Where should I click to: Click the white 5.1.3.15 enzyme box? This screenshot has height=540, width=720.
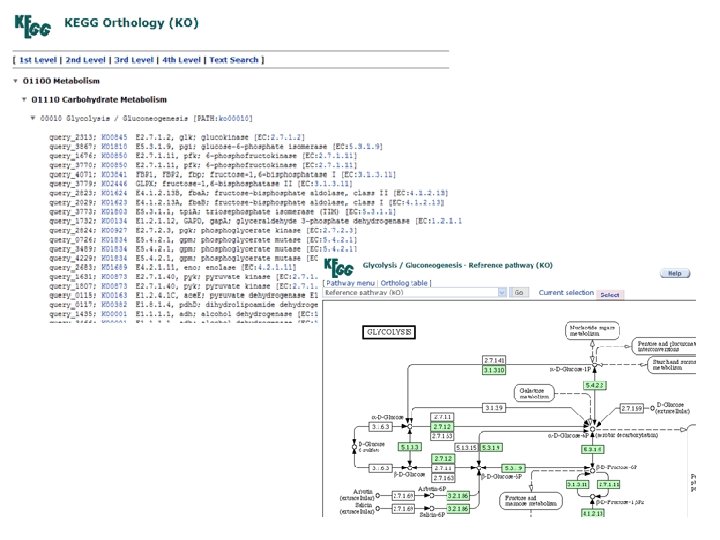click(466, 447)
